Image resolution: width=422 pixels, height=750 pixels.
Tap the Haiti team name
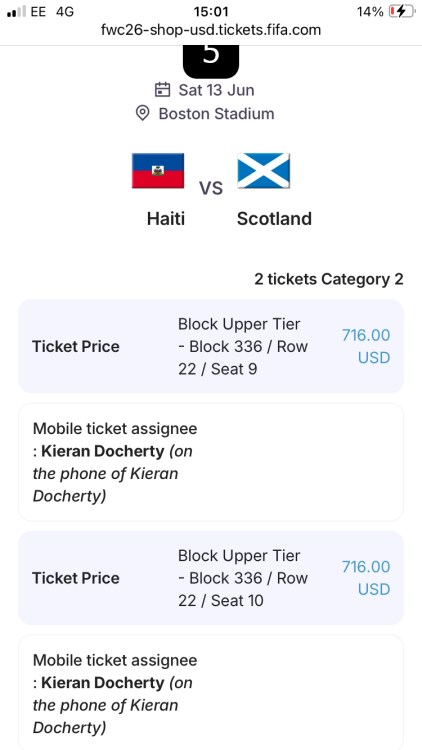click(x=166, y=219)
